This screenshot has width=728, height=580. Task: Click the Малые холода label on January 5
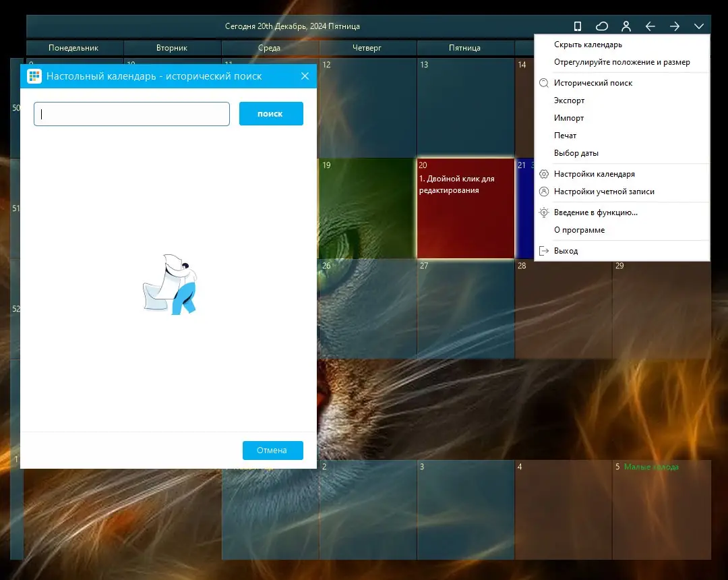(x=651, y=467)
